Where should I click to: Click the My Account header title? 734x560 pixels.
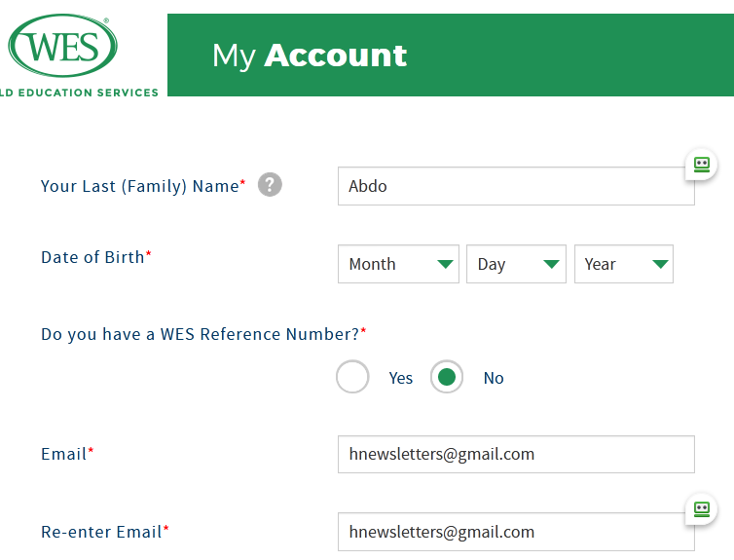(310, 56)
